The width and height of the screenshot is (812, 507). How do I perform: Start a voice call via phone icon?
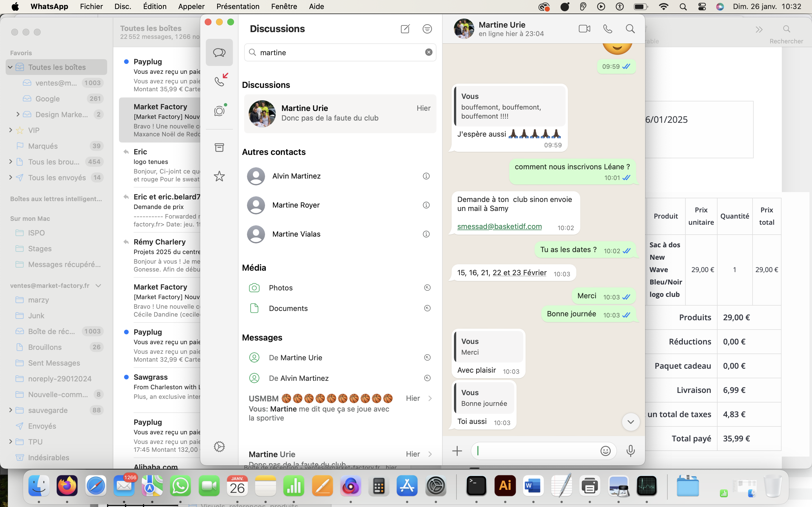[x=608, y=29]
